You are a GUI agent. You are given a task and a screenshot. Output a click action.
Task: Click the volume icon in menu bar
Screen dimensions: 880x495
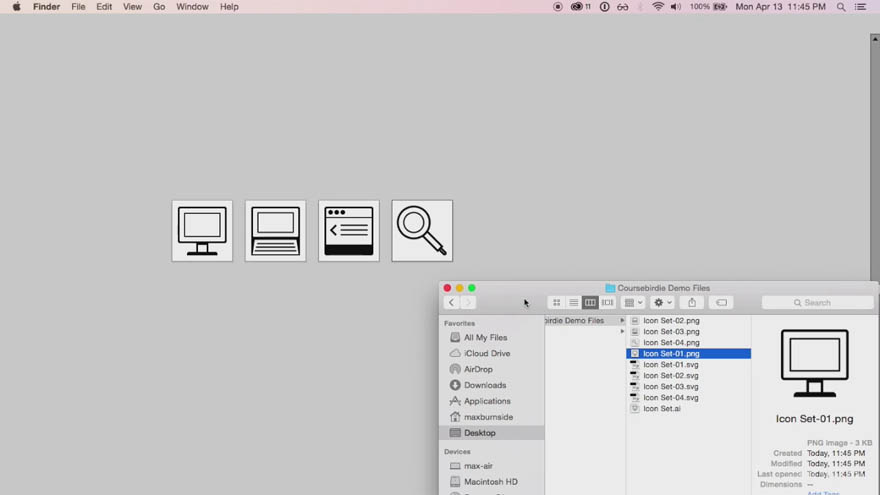676,7
